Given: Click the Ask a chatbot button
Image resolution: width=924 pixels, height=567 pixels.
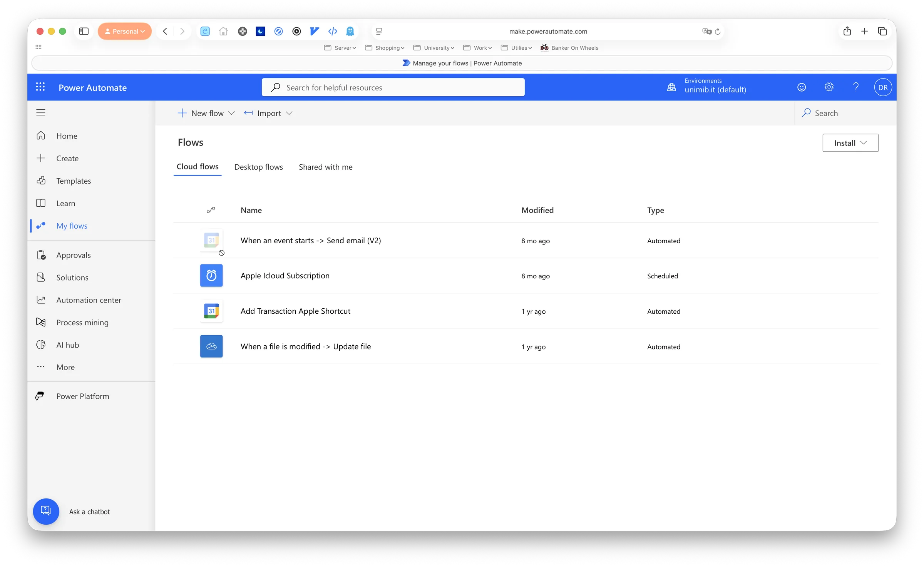Looking at the screenshot, I should (46, 512).
